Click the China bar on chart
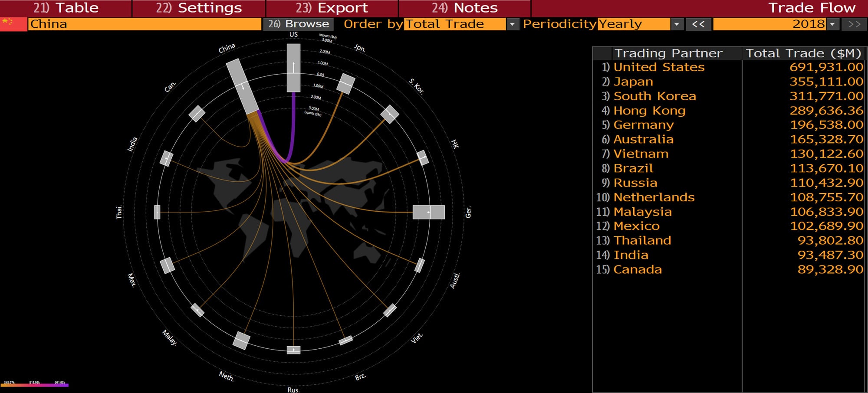868x393 pixels. 243,86
